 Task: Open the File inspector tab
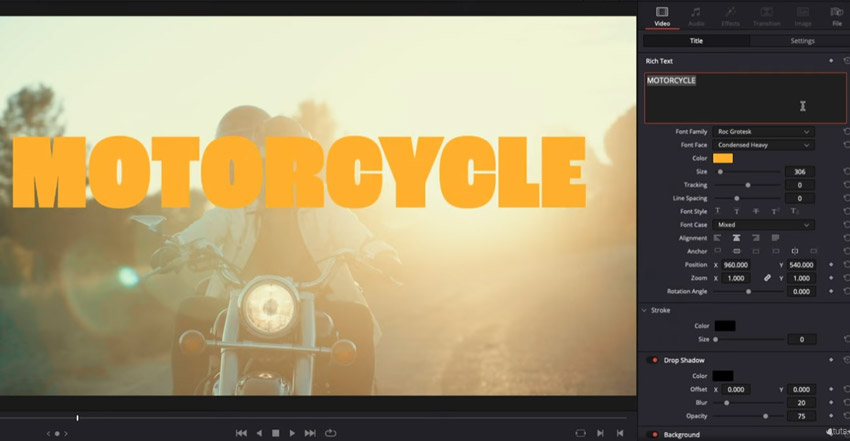[x=837, y=16]
